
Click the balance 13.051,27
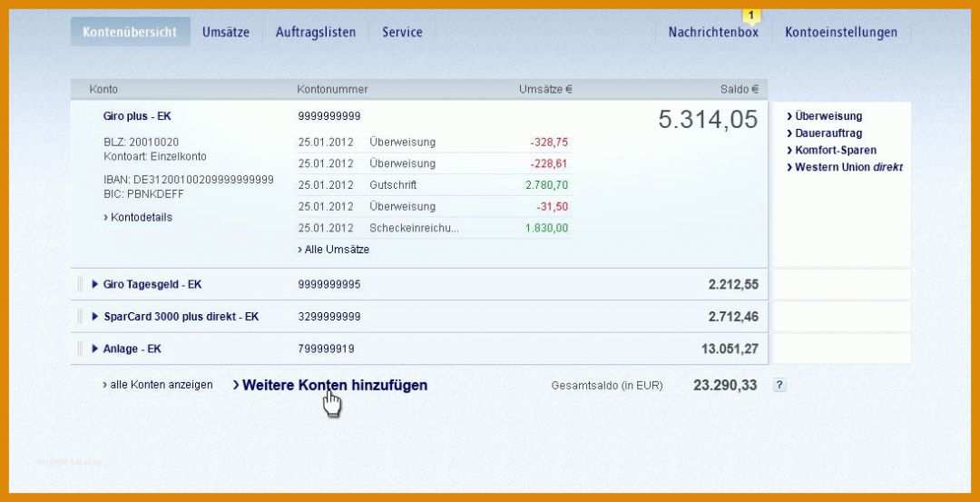point(730,349)
